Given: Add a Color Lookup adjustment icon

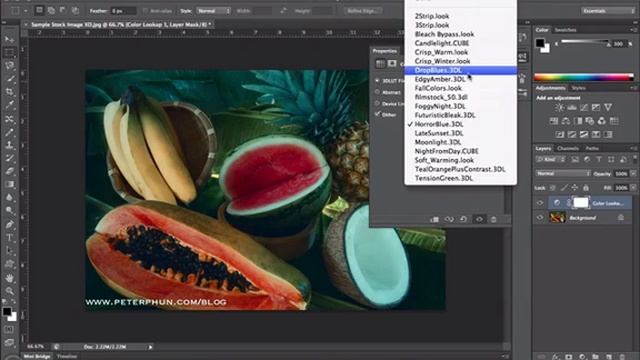Looking at the screenshot, I should [x=614, y=121].
